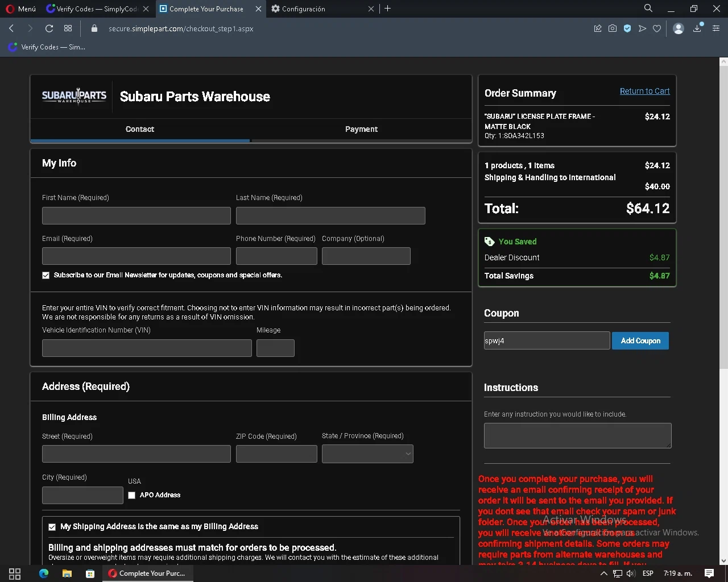Image resolution: width=728 pixels, height=582 pixels.
Task: Click the forward navigation arrow
Action: click(x=30, y=28)
